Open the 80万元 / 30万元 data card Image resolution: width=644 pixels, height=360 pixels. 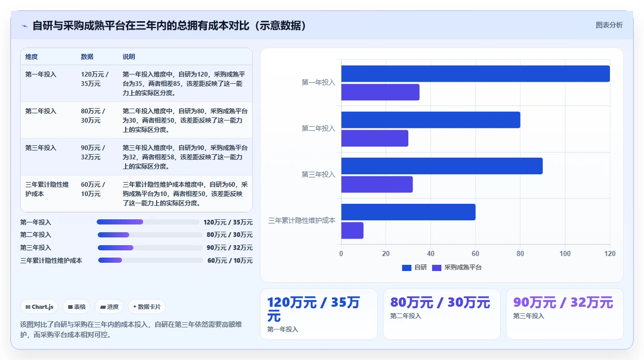pos(442,314)
